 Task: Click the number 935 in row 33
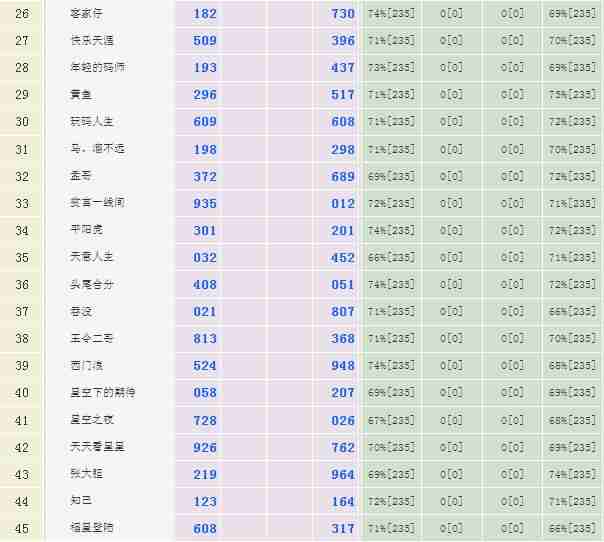(x=204, y=203)
